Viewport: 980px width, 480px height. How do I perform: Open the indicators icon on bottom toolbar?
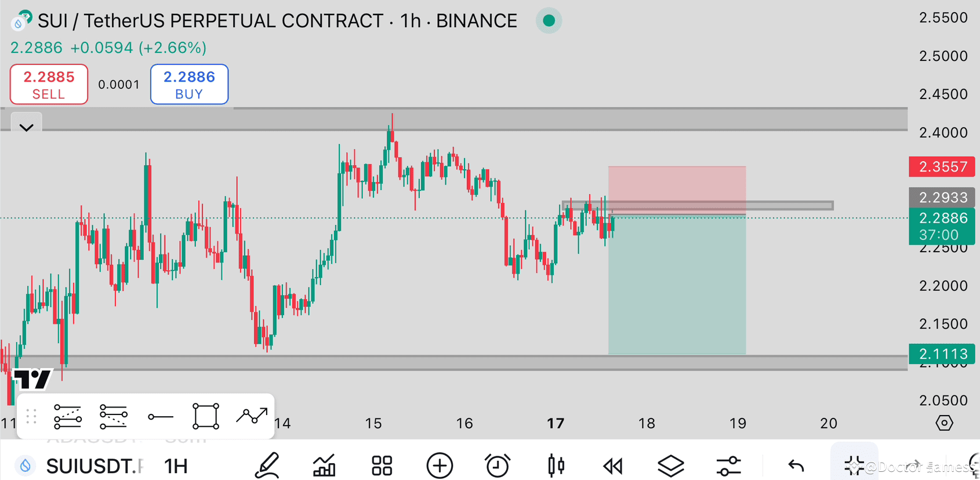pos(324,465)
